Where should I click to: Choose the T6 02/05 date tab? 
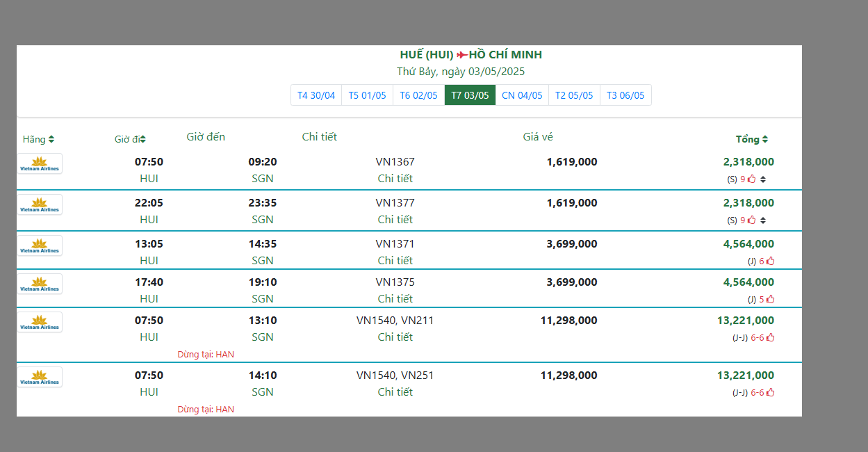(x=418, y=95)
